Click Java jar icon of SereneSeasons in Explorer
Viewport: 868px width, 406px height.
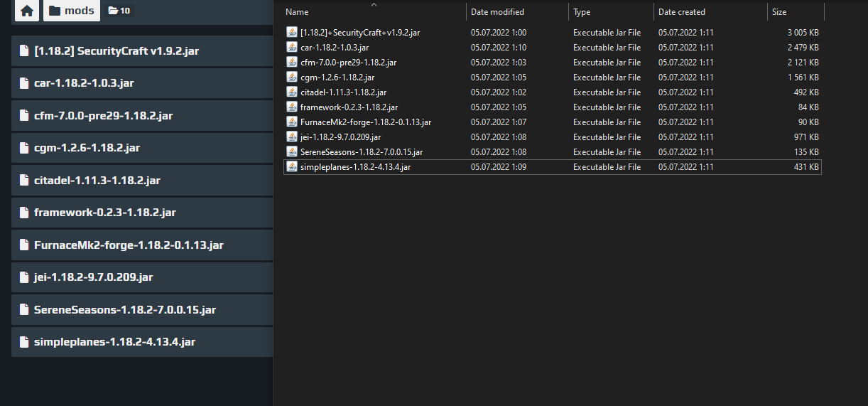(292, 151)
